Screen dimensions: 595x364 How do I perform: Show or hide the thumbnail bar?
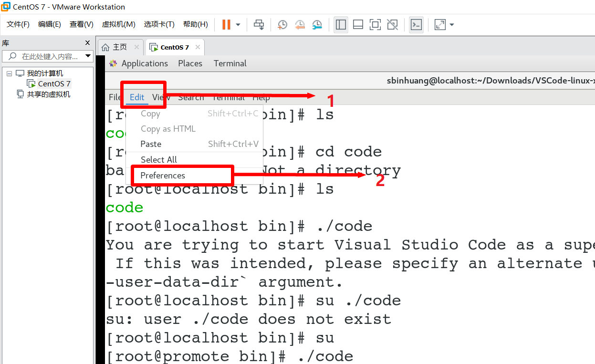tap(358, 24)
